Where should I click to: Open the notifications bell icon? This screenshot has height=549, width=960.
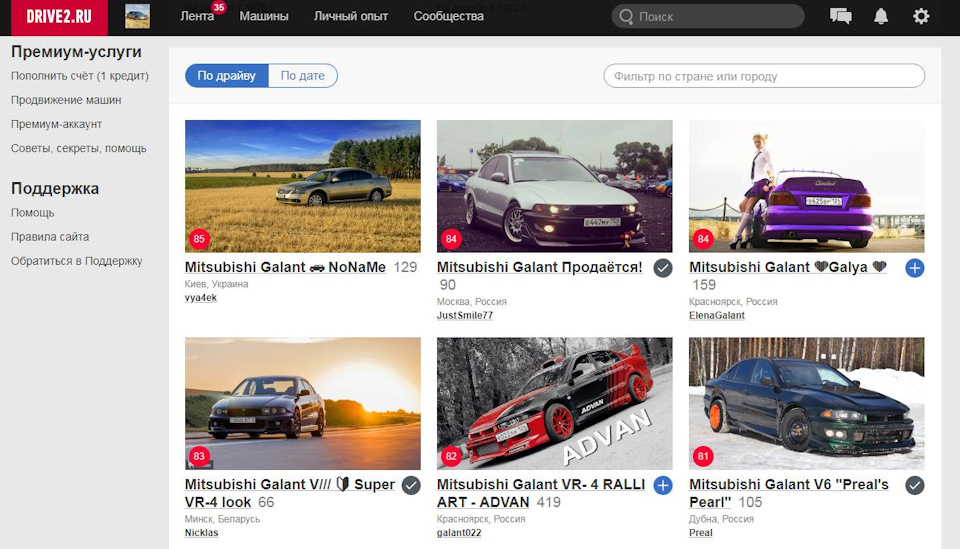click(880, 17)
